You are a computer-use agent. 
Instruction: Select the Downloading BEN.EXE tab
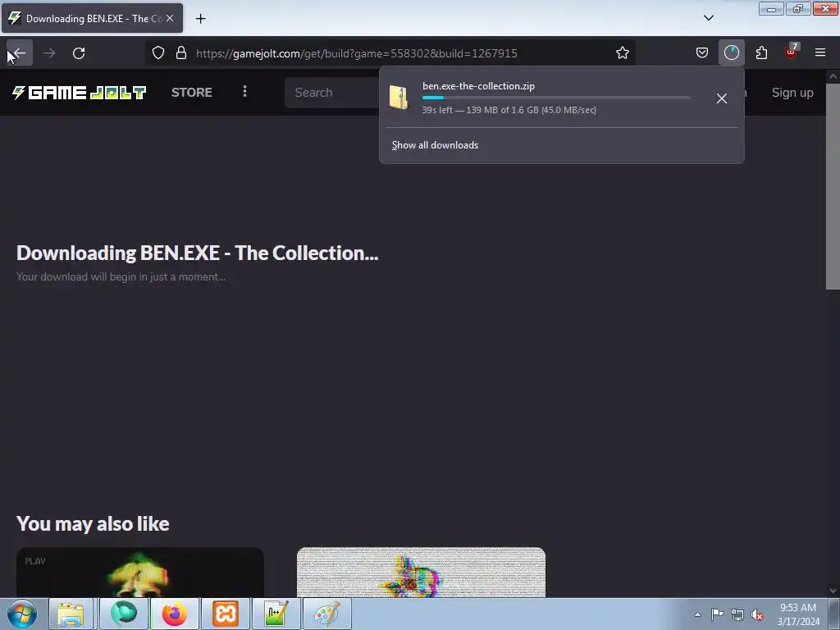[92, 18]
